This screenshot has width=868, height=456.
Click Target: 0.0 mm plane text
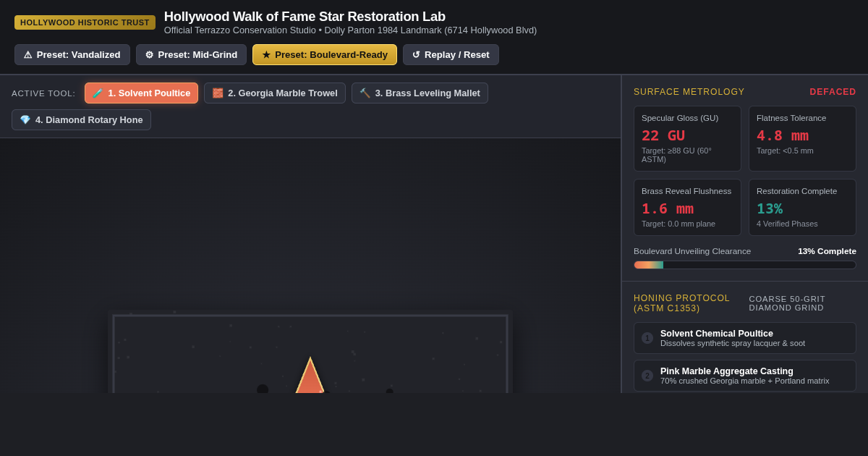click(678, 224)
